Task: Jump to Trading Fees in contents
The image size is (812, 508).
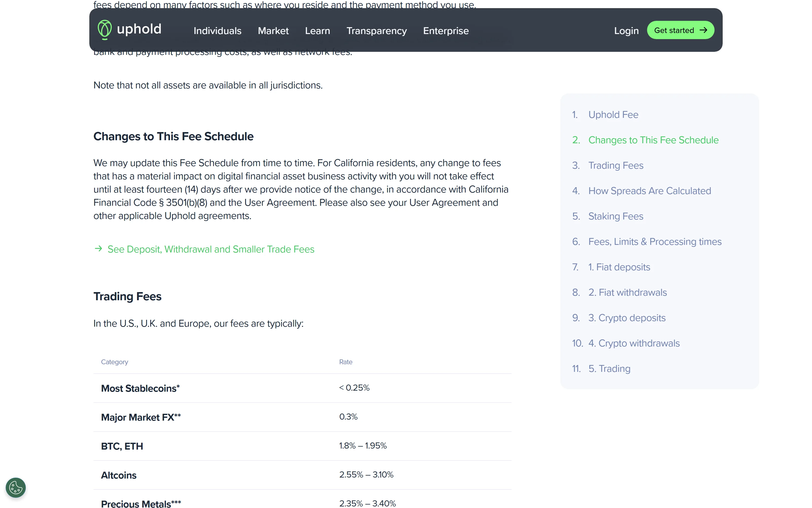Action: point(616,165)
